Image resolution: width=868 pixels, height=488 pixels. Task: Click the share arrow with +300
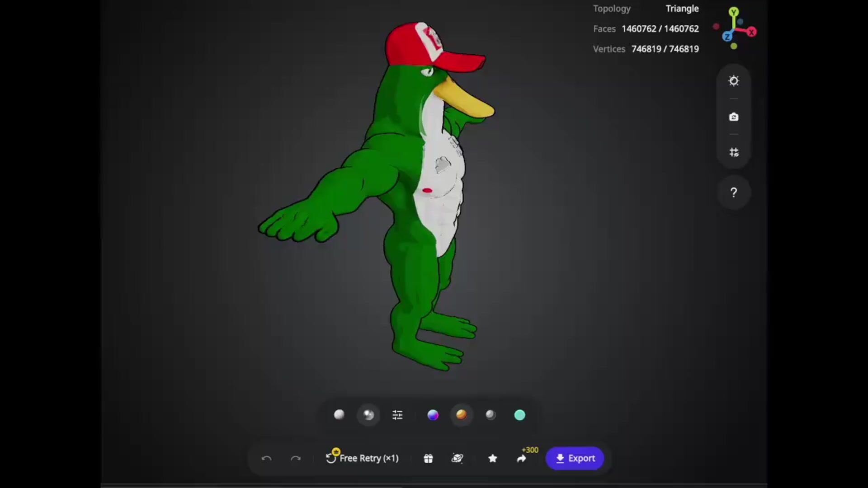click(x=522, y=459)
